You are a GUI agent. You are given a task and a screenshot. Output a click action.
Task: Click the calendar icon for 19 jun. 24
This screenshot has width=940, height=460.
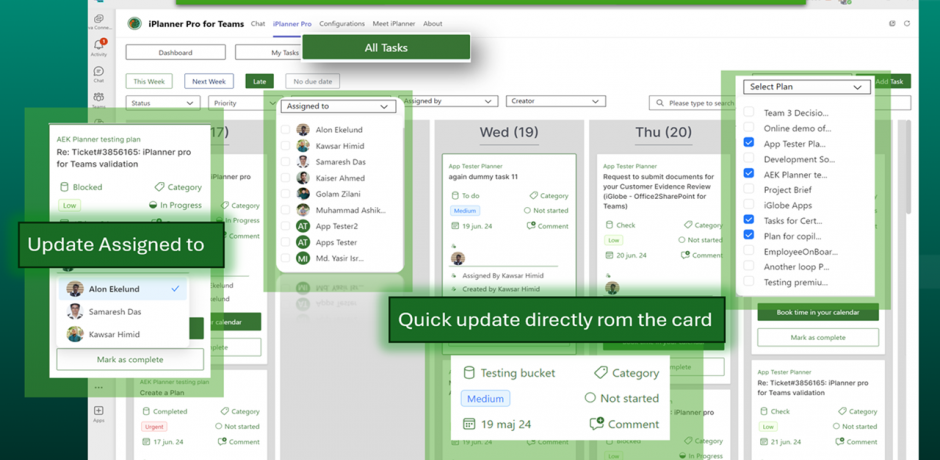tap(455, 226)
